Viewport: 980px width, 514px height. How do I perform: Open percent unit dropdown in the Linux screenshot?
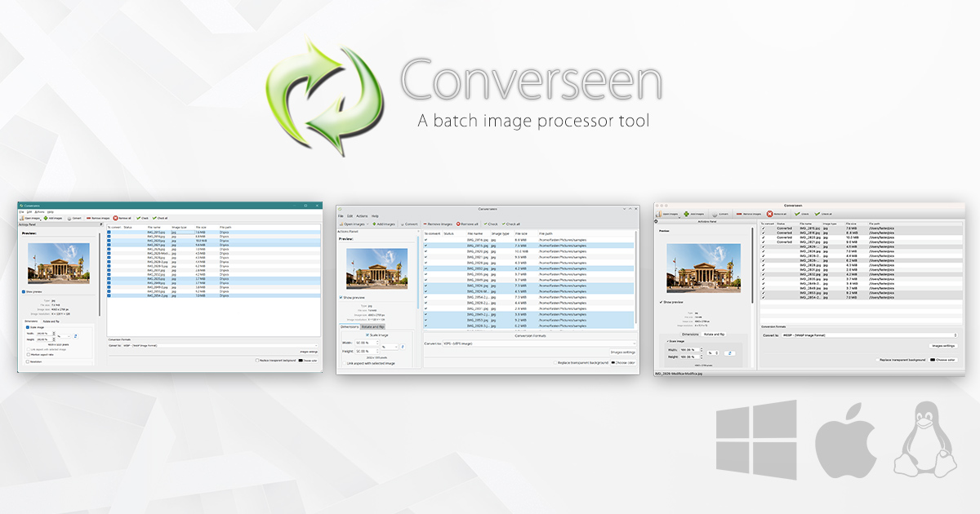coord(390,347)
